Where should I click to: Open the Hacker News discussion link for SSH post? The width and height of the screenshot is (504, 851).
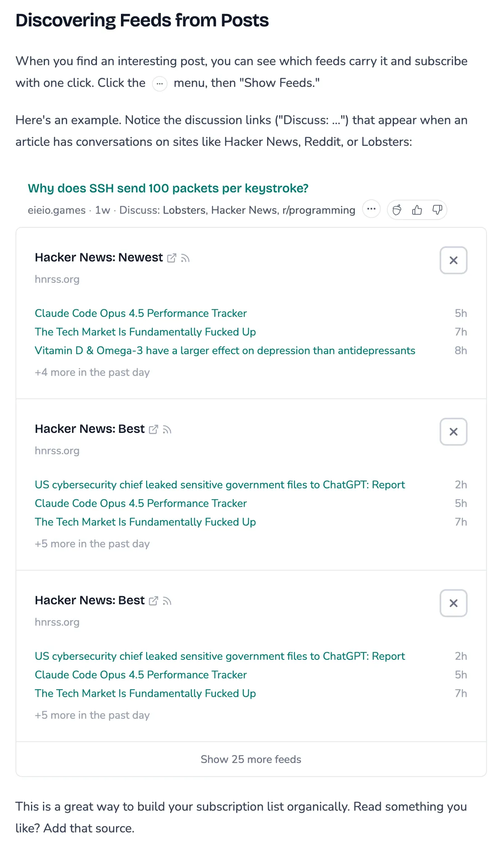[x=244, y=210]
